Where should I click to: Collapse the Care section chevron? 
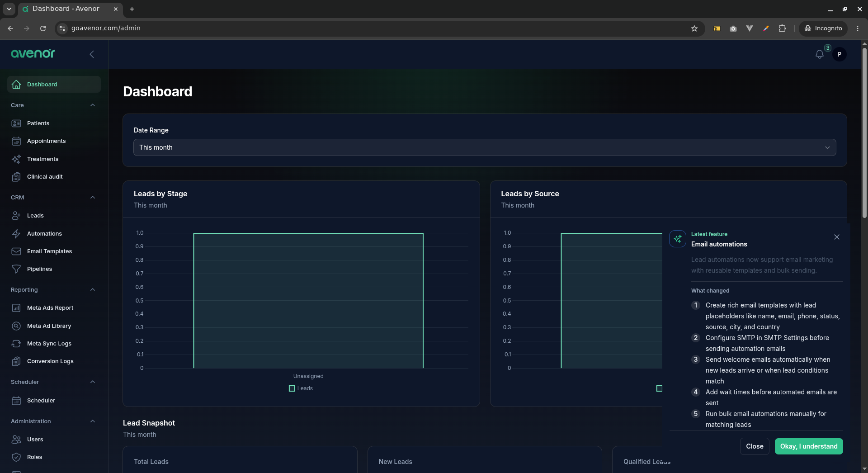tap(93, 105)
